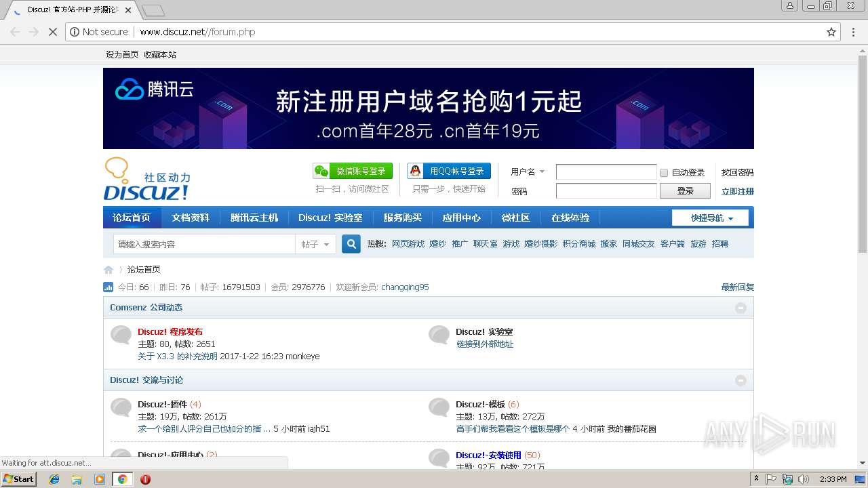Image resolution: width=868 pixels, height=488 pixels.
Task: Toggle the 自动登录 checkbox
Action: (x=664, y=173)
